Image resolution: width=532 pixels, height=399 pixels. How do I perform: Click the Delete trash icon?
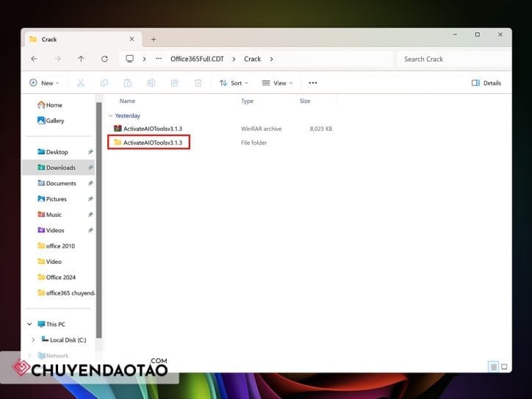pos(198,83)
